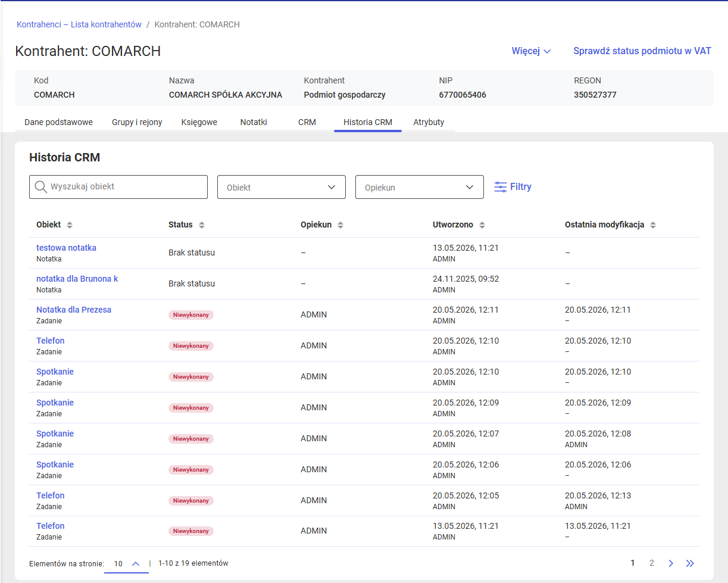Image resolution: width=728 pixels, height=583 pixels.
Task: Click the Wyszukaj obiekt search field
Action: click(x=118, y=187)
